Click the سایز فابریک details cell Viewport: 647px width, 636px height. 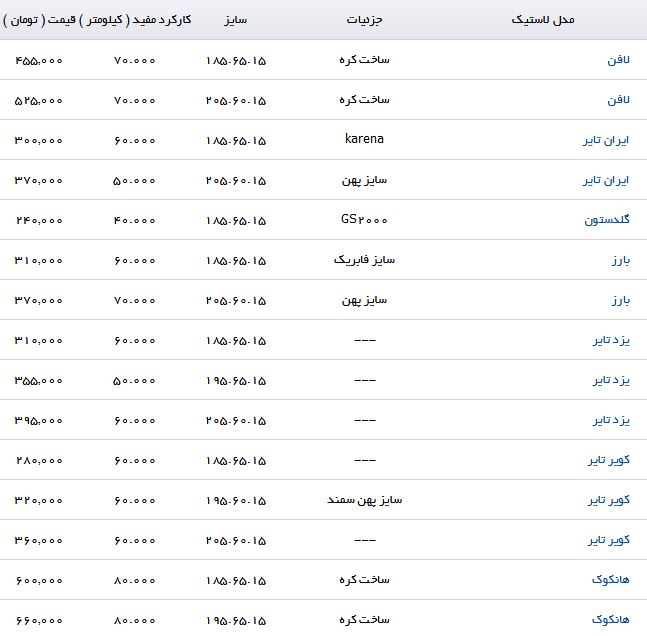coord(364,260)
